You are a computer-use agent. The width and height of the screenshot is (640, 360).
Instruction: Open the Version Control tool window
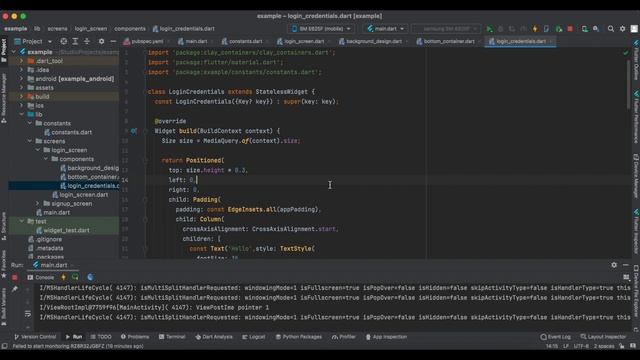(x=35, y=337)
